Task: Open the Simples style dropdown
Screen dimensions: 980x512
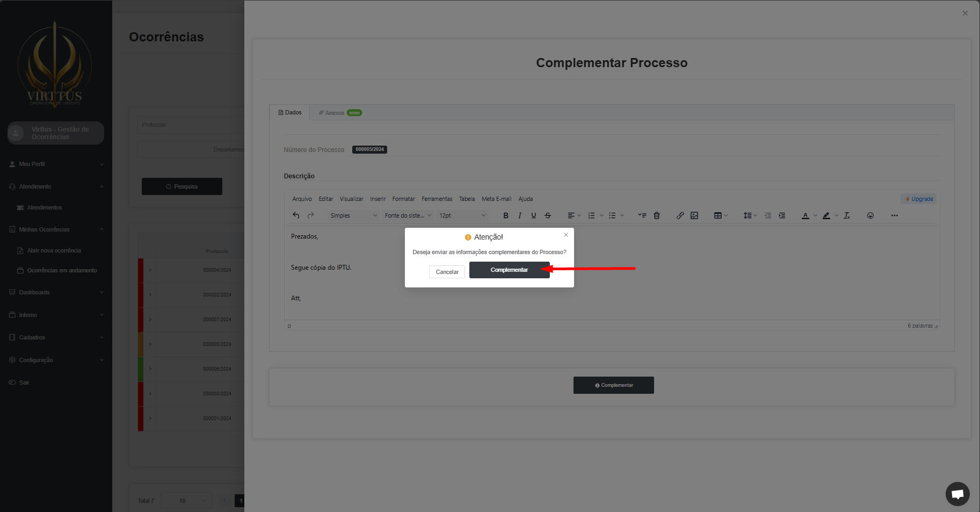Action: click(353, 215)
